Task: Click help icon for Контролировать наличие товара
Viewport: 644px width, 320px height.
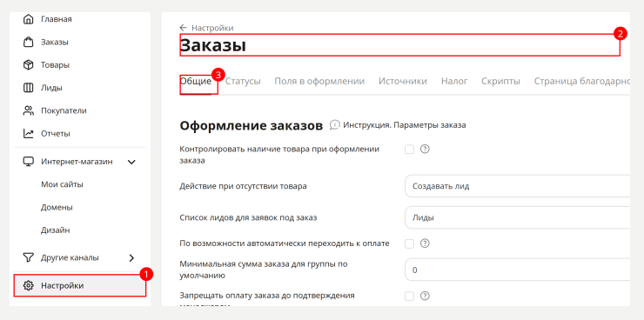Action: click(425, 150)
